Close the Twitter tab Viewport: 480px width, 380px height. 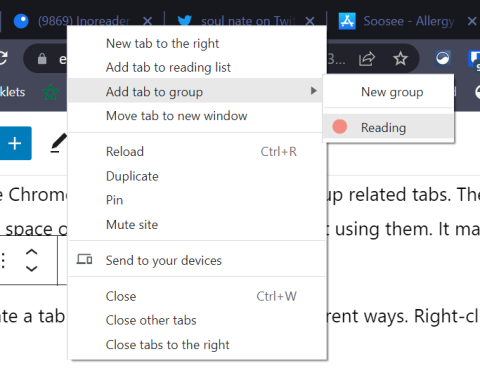tap(310, 22)
